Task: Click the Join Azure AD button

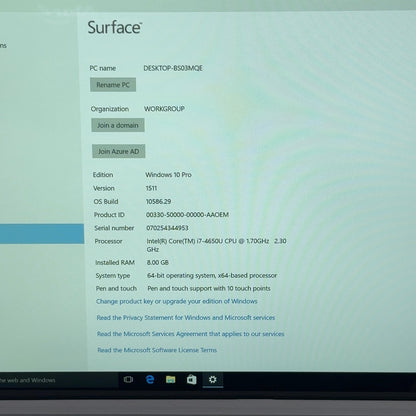Action: 119,151
